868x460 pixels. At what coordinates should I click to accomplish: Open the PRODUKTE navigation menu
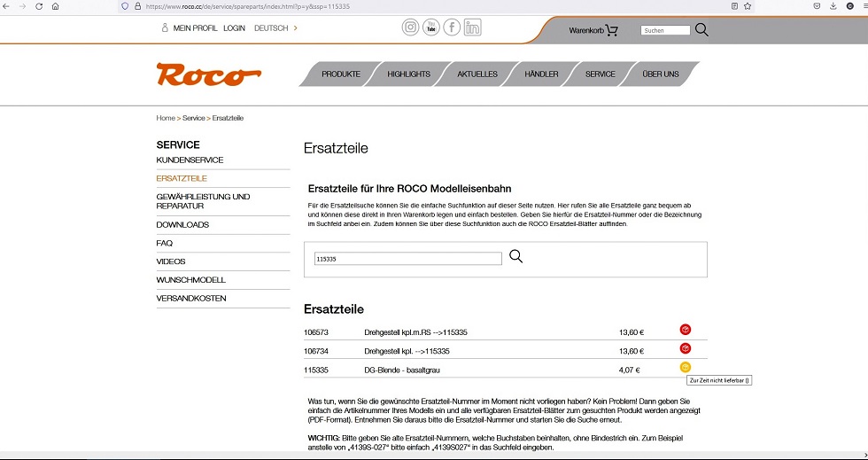(340, 74)
